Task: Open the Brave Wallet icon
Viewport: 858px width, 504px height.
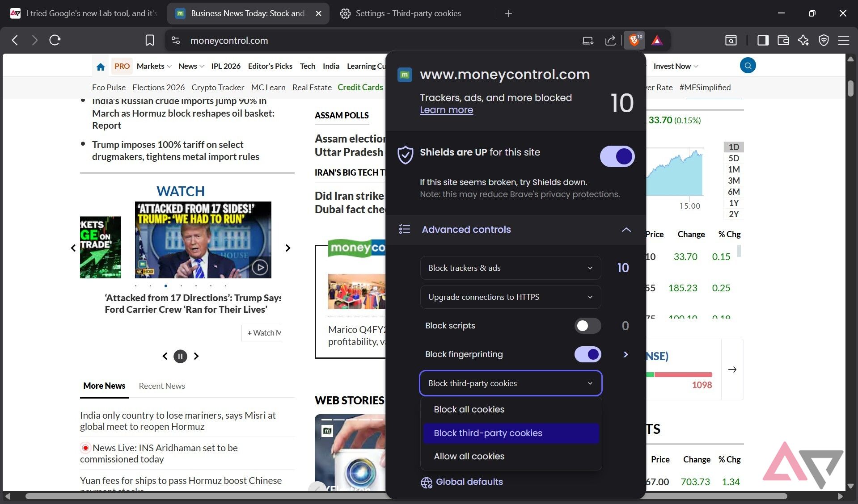Action: 783,40
